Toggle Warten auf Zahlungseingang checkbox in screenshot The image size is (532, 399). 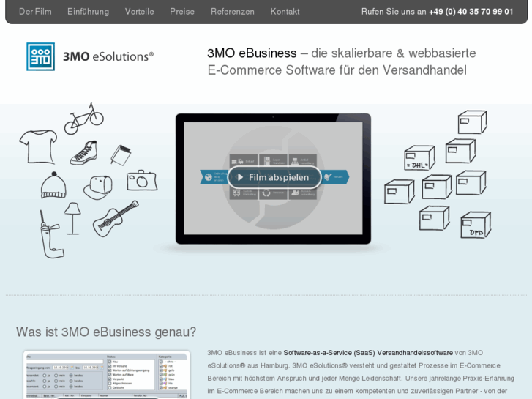click(110, 370)
